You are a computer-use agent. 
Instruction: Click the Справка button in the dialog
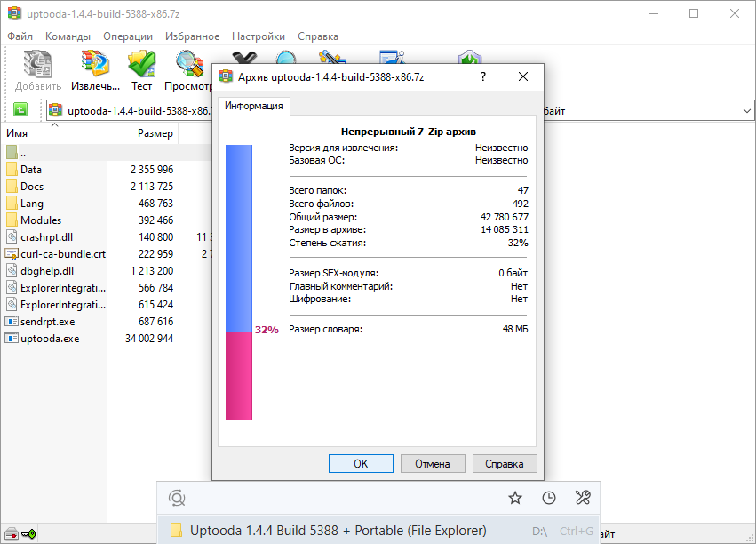[505, 463]
